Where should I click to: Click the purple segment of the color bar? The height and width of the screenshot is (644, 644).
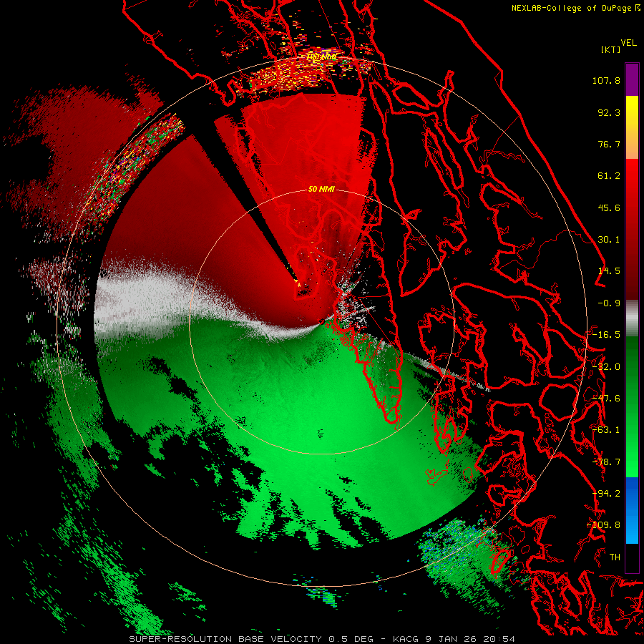(x=632, y=79)
